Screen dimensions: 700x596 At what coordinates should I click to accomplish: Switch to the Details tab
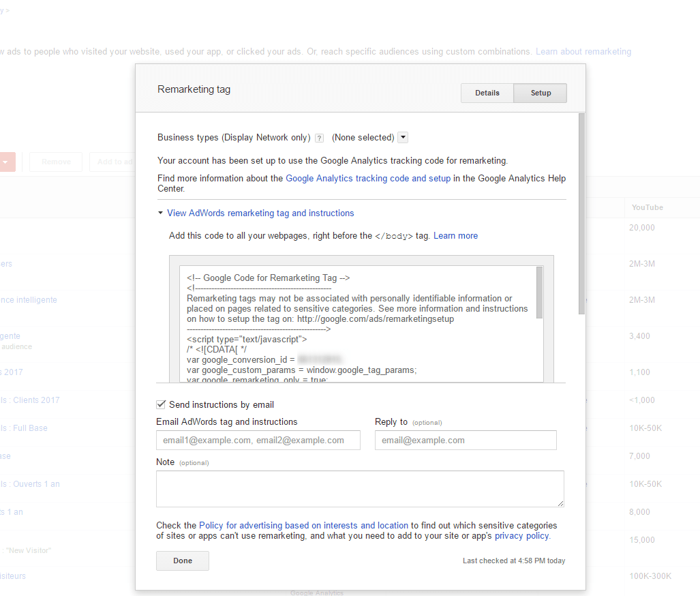tap(487, 93)
